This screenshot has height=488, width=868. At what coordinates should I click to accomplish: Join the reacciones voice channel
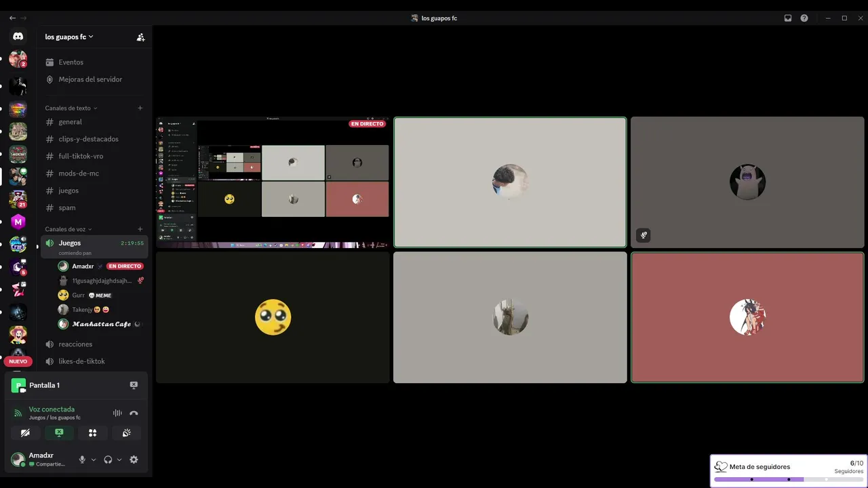[94, 344]
